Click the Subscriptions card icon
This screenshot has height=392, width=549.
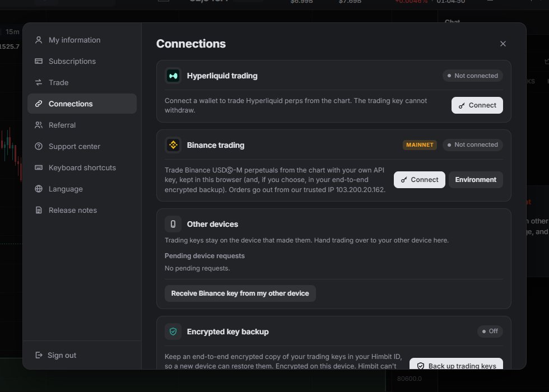pyautogui.click(x=39, y=61)
